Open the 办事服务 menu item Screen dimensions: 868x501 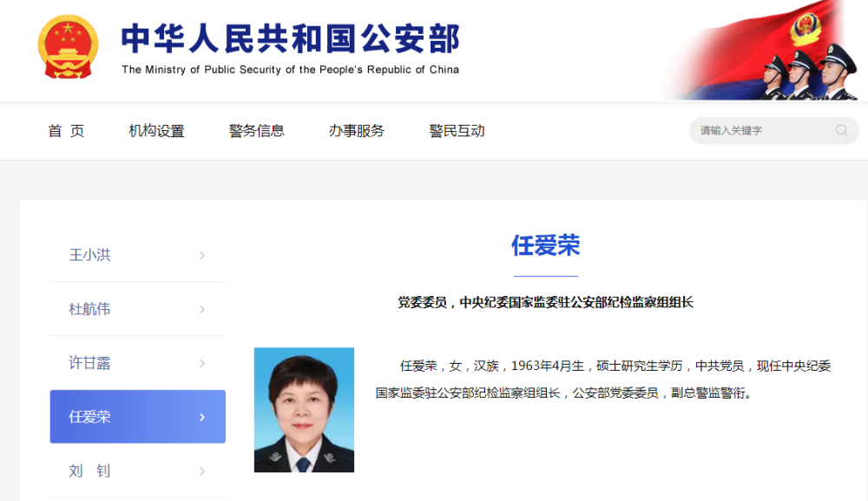tap(357, 131)
